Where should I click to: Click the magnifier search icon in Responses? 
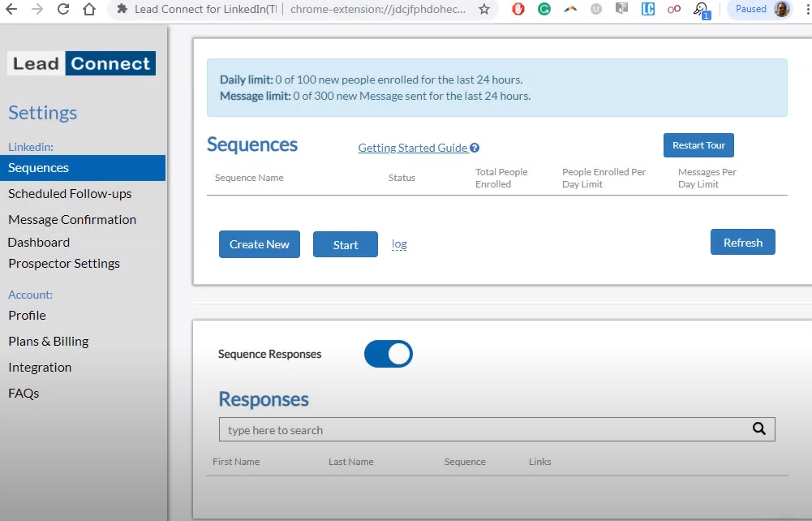pyautogui.click(x=759, y=428)
